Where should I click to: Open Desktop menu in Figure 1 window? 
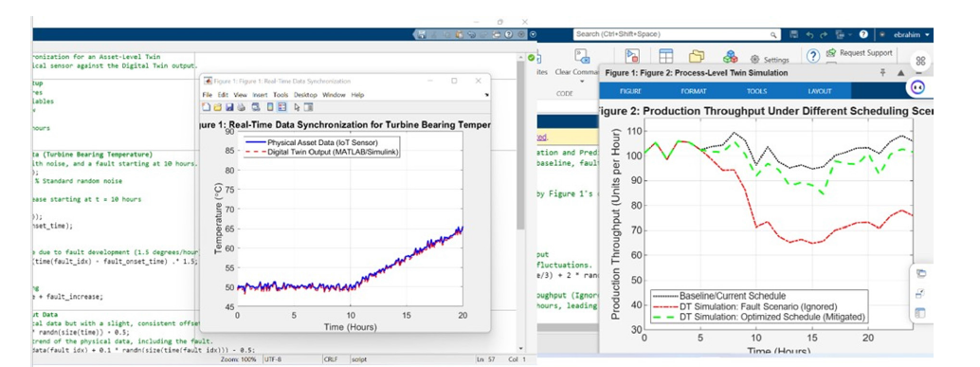[305, 95]
